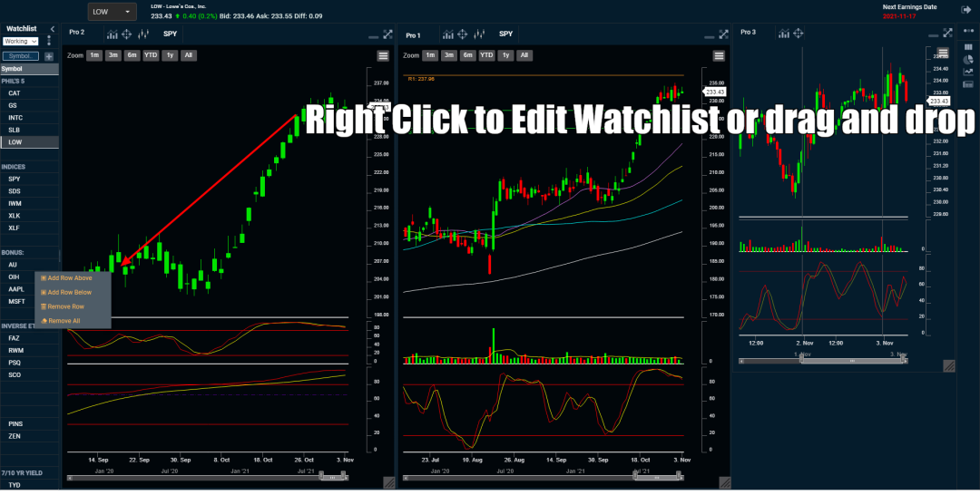Open pie chart icon in right sidebar
Screen dimensions: 980x495
click(x=968, y=60)
